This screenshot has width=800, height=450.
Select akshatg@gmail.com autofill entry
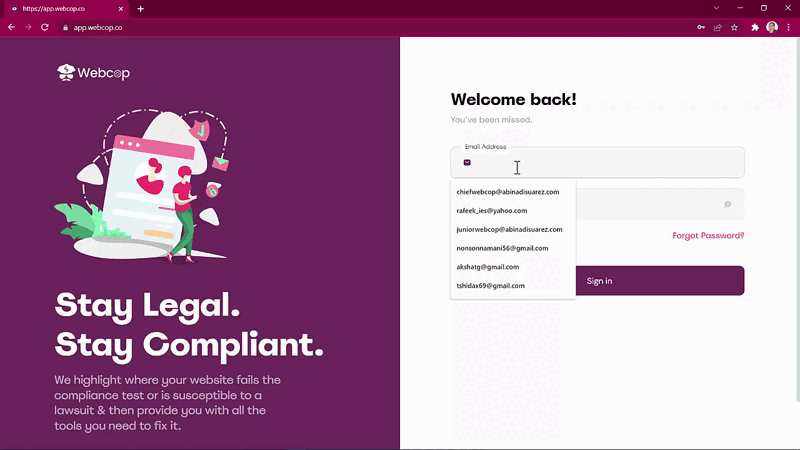click(x=488, y=267)
